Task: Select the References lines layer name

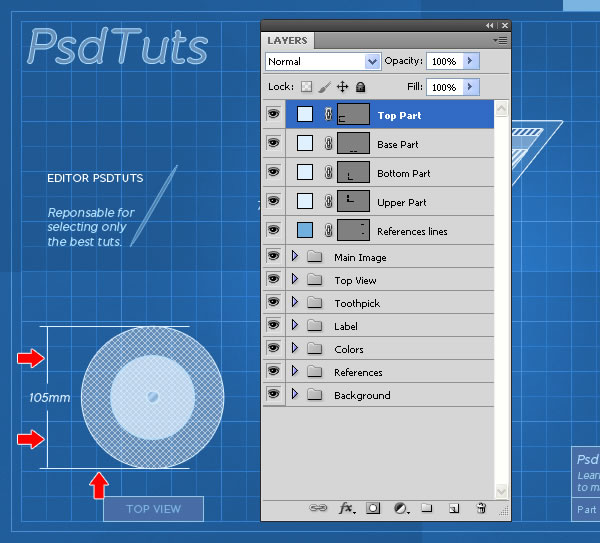Action: 412,232
